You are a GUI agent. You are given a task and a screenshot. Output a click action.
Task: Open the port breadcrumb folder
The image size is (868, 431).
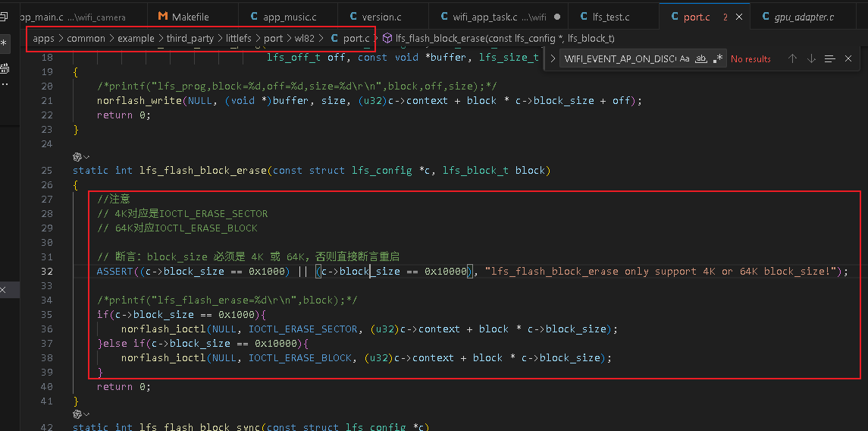pyautogui.click(x=273, y=38)
